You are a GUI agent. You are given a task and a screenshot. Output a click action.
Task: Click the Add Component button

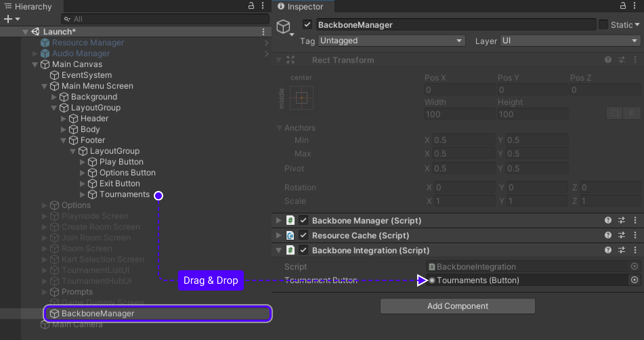457,306
